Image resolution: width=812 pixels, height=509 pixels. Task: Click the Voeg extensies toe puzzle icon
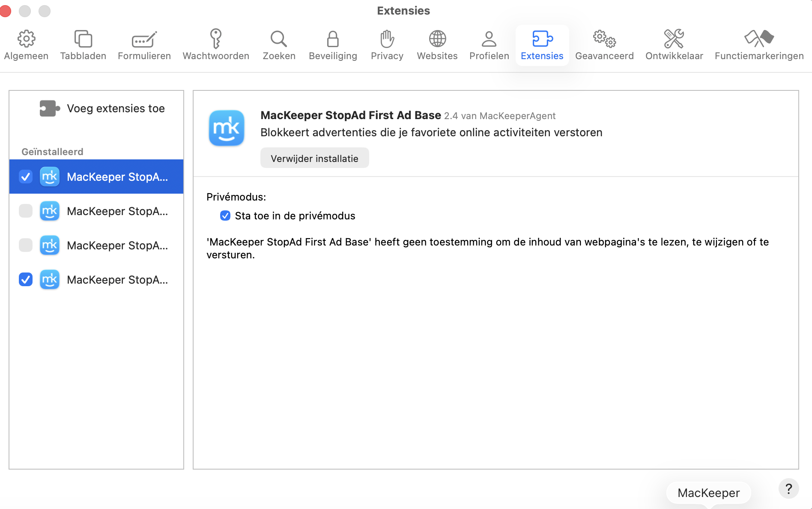tap(49, 108)
